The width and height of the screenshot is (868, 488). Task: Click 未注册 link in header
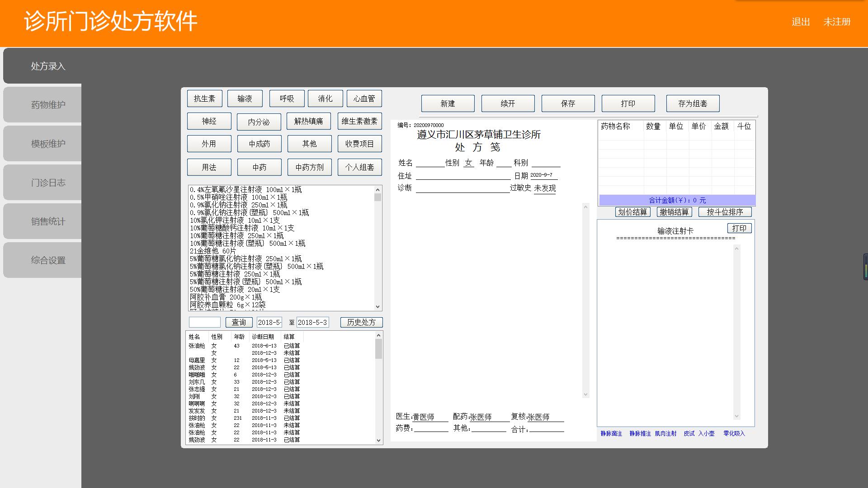click(x=837, y=22)
